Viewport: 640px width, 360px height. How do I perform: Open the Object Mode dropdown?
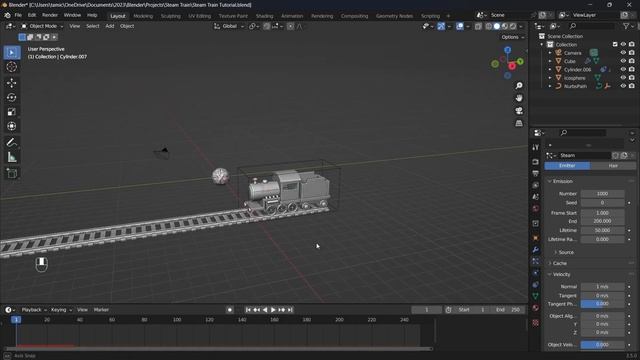42,26
